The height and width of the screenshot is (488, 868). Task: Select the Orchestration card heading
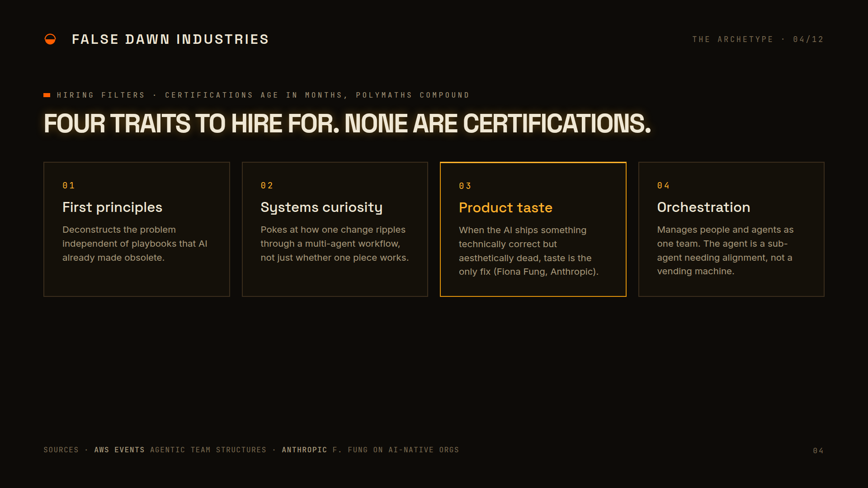point(703,207)
